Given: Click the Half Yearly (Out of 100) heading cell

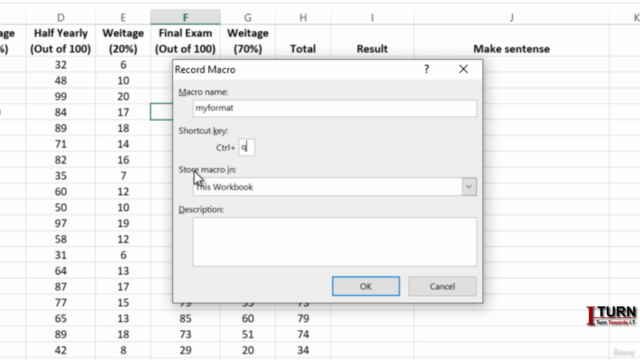Looking at the screenshot, I should point(60,41).
